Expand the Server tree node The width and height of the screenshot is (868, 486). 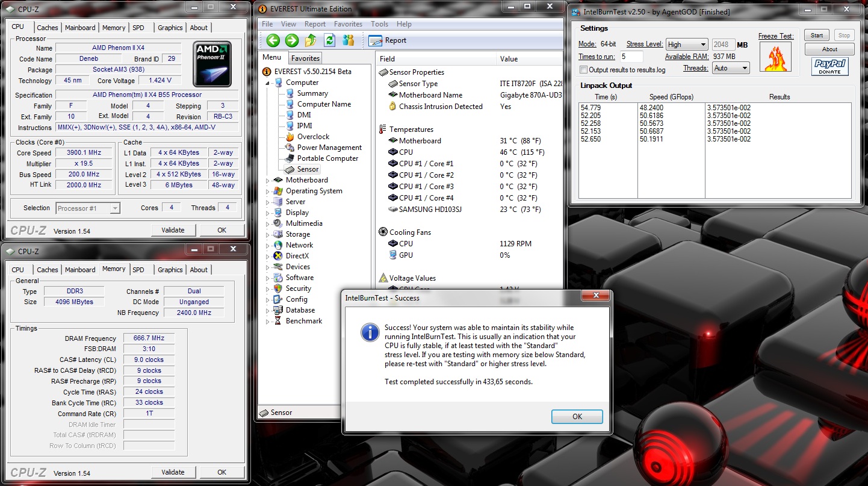[268, 202]
